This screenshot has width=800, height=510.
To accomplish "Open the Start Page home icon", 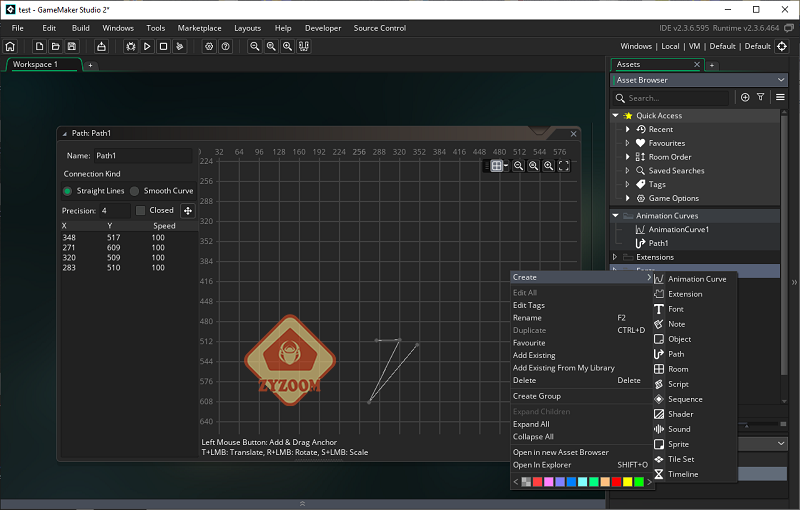I will coord(10,46).
